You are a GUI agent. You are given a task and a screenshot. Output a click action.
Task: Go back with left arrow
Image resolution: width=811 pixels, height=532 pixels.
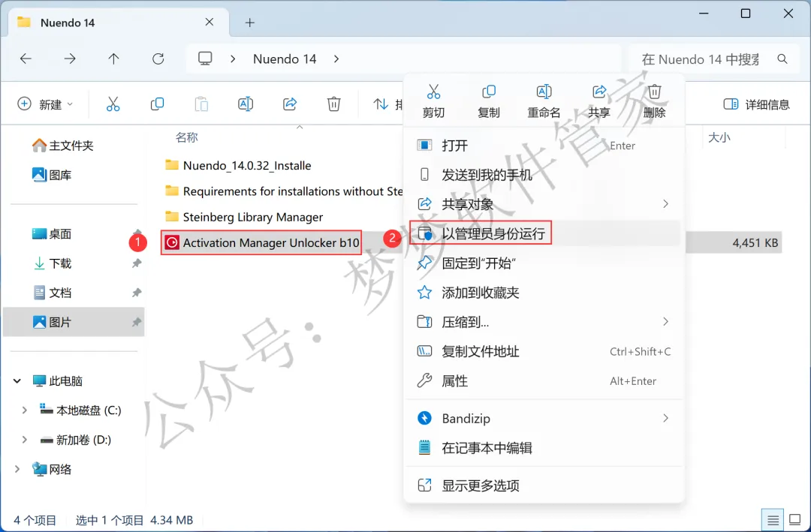click(x=26, y=59)
